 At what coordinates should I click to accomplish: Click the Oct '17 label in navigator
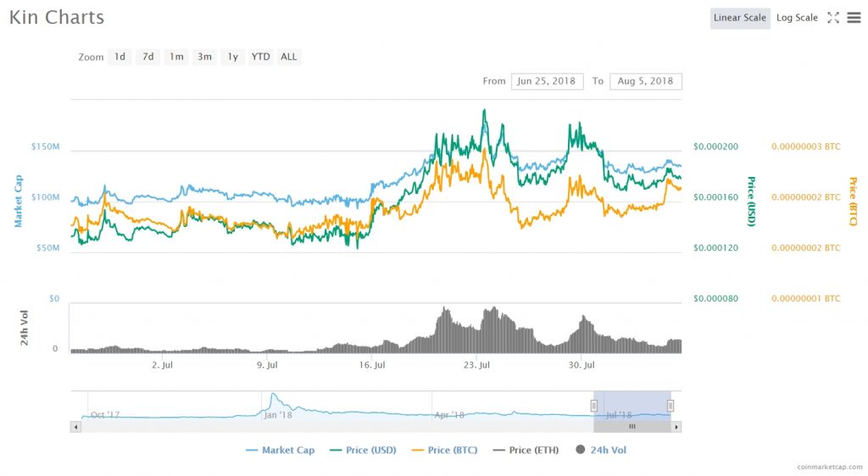coord(105,415)
